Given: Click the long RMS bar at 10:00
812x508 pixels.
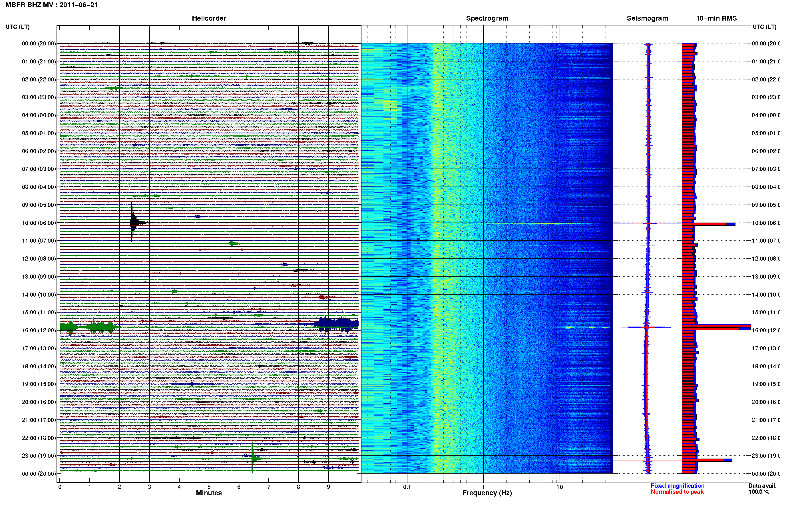Looking at the screenshot, I should pos(709,224).
